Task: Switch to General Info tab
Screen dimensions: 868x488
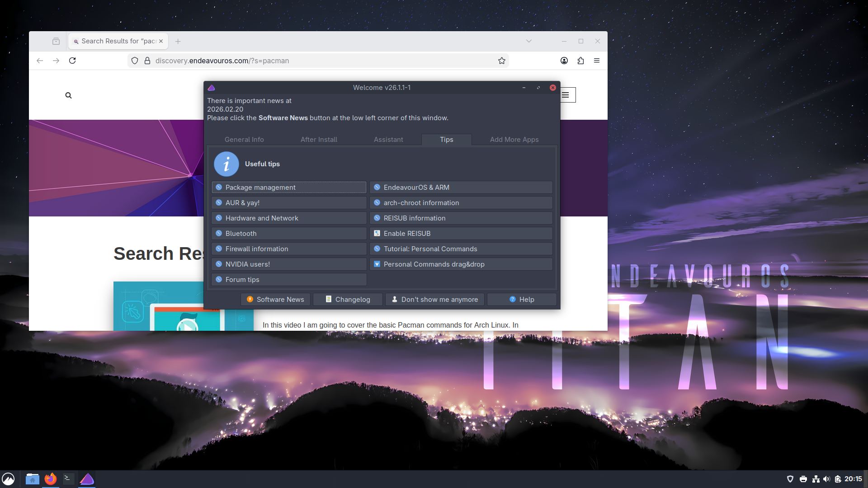Action: click(244, 140)
